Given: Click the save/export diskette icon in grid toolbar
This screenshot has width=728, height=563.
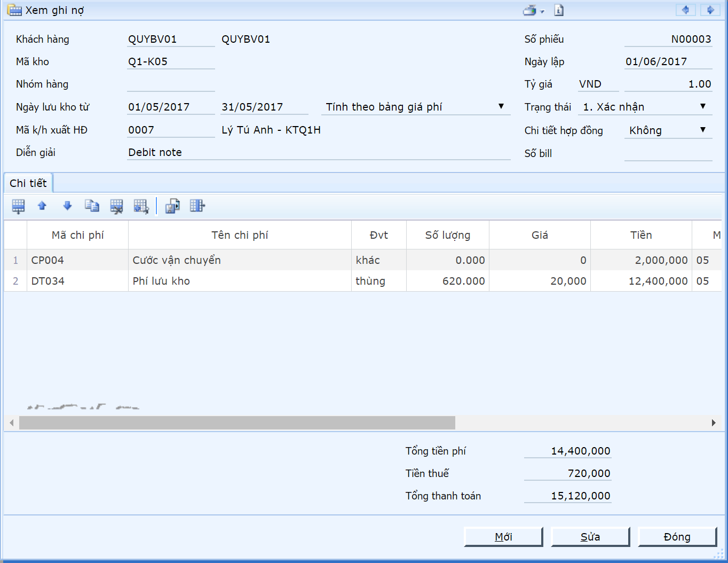Looking at the screenshot, I should (x=172, y=206).
